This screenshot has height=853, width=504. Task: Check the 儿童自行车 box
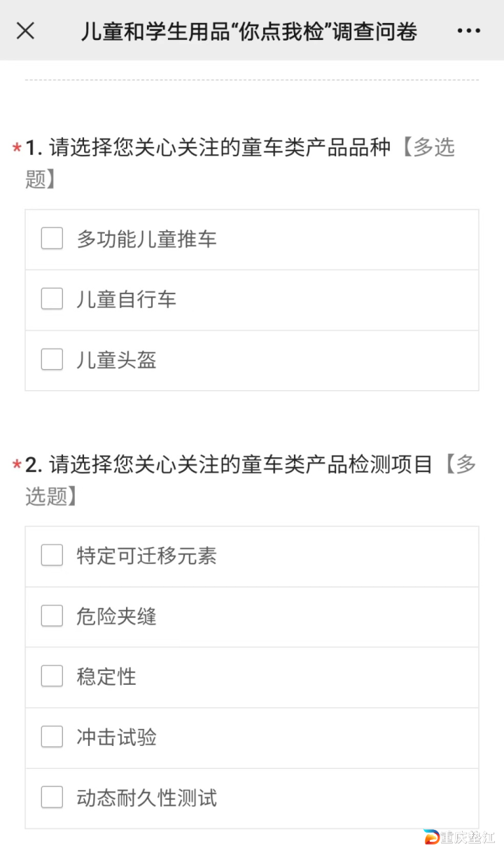pyautogui.click(x=52, y=299)
